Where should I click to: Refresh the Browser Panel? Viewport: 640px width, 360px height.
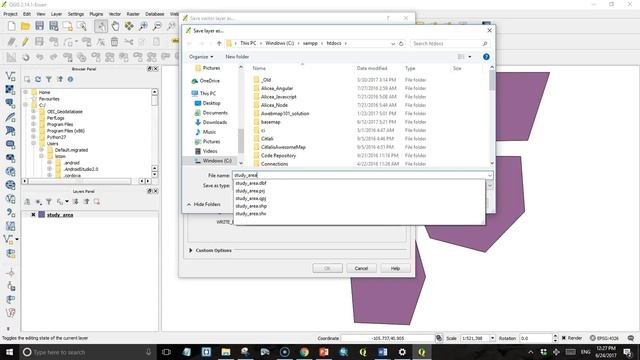click(x=38, y=79)
